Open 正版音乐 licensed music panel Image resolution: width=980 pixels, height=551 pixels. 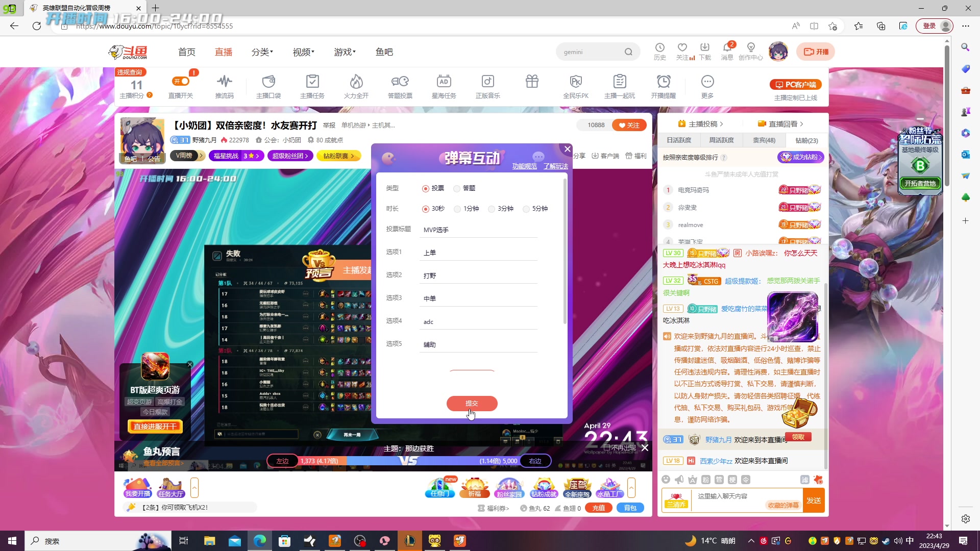click(488, 86)
